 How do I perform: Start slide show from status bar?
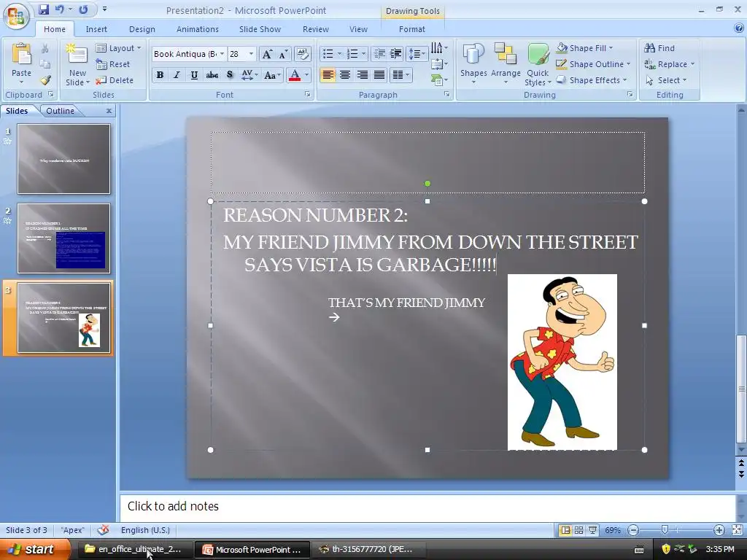(592, 530)
